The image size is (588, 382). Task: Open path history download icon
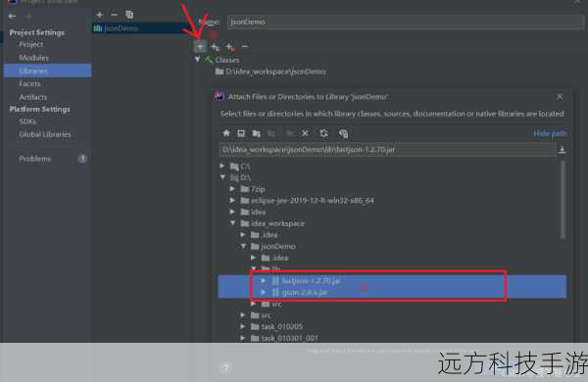point(562,150)
